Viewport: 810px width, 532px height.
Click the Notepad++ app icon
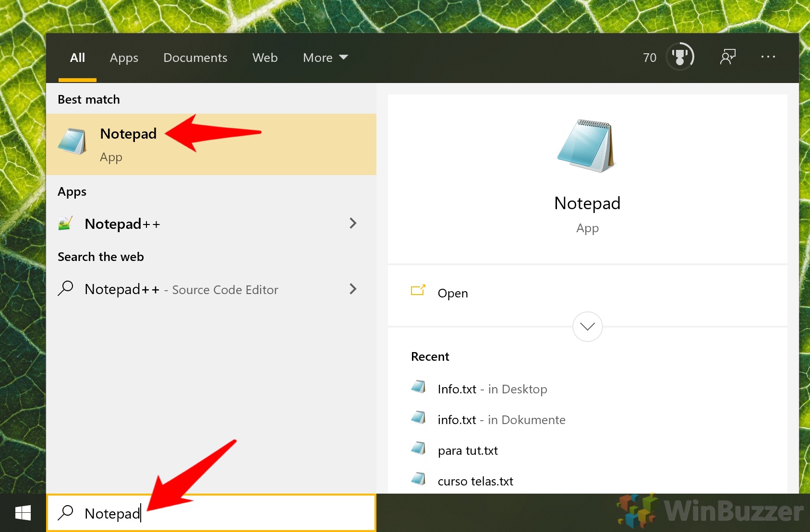click(65, 224)
